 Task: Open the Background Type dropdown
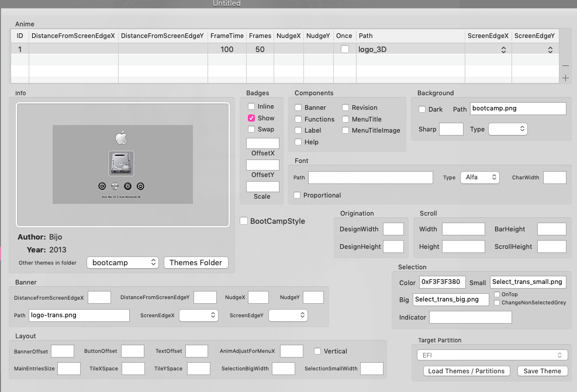(x=508, y=129)
